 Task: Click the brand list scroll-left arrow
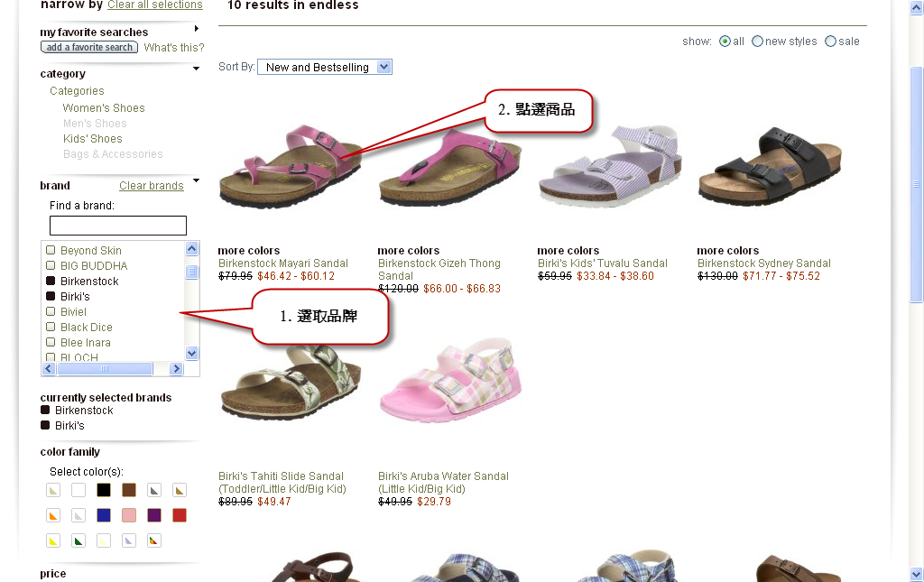pyautogui.click(x=49, y=369)
